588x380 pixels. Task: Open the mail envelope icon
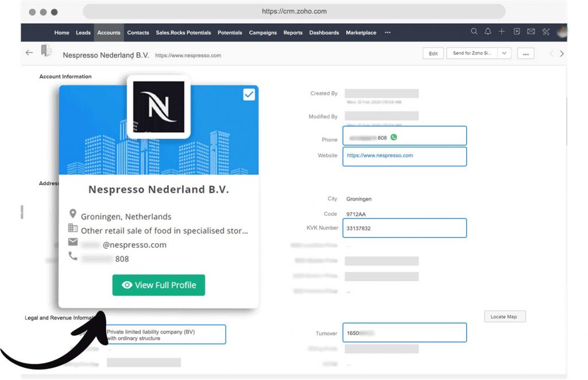531,32
